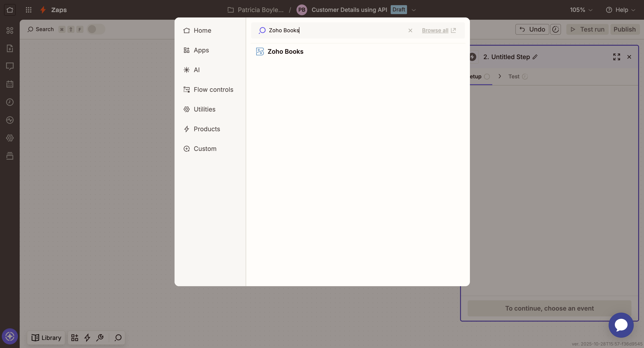The width and height of the screenshot is (644, 348).
Task: Switch to the Test tab
Action: click(514, 76)
